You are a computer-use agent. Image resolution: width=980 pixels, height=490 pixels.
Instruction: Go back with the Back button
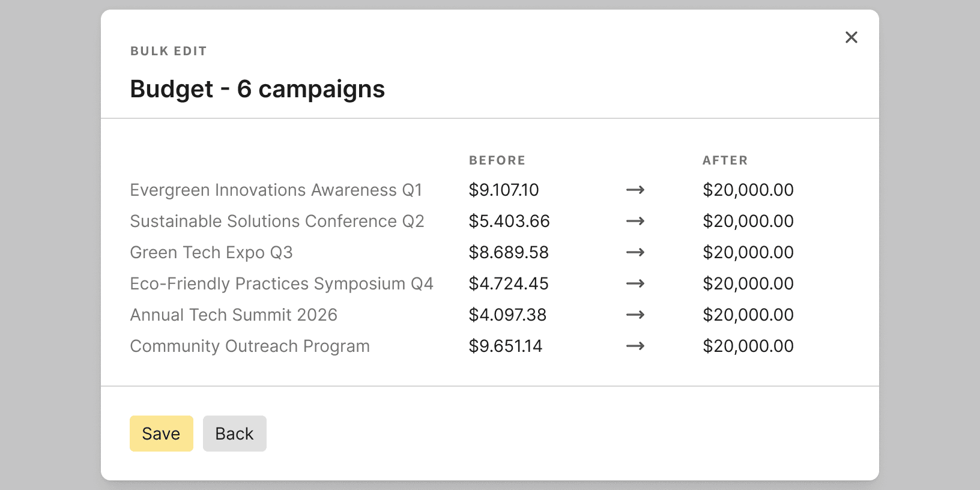235,434
